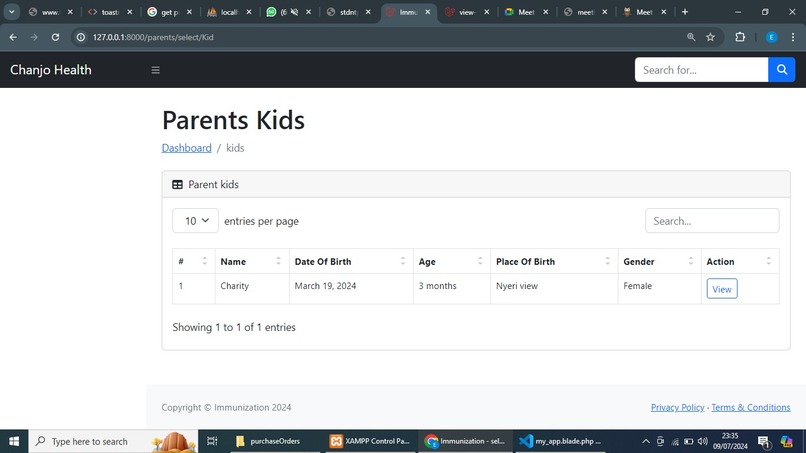The image size is (806, 453).
Task: Toggle the sidebar hamburger menu icon
Action: point(155,70)
